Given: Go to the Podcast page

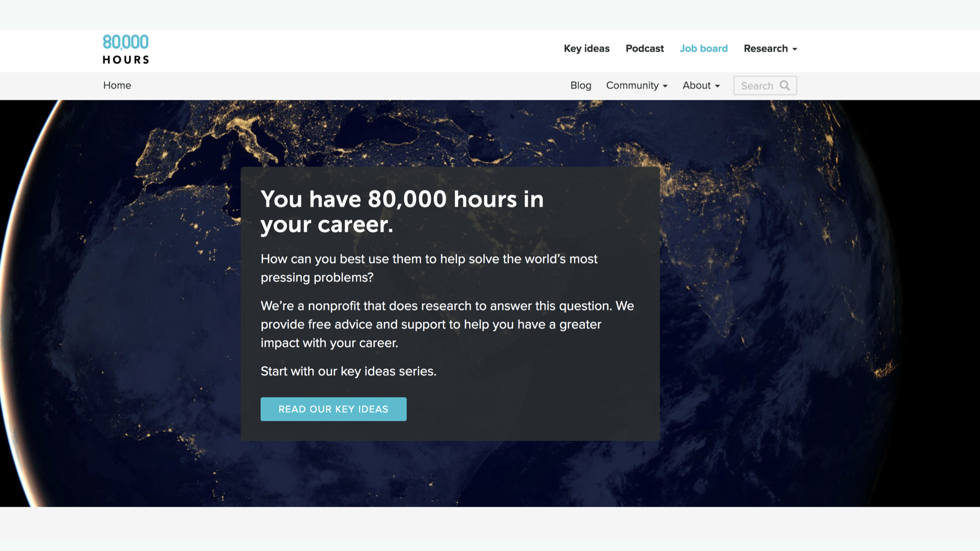Looking at the screenshot, I should click(645, 48).
